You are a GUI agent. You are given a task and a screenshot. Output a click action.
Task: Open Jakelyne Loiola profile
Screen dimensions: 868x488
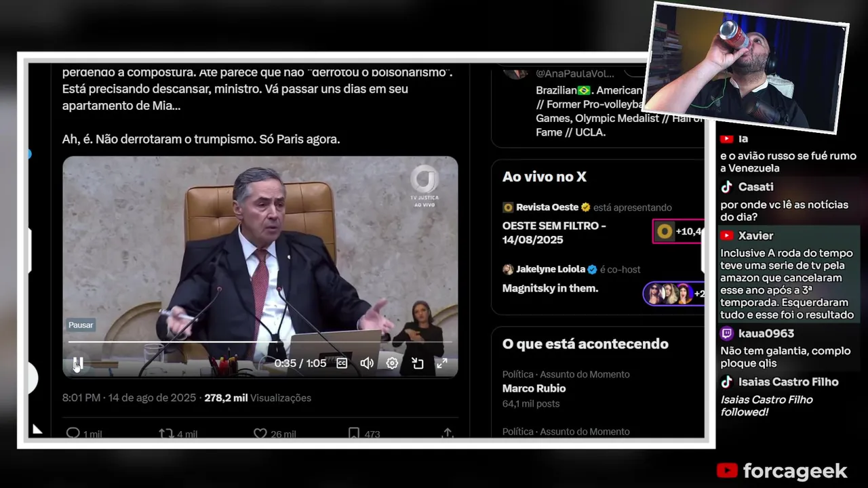coord(550,269)
